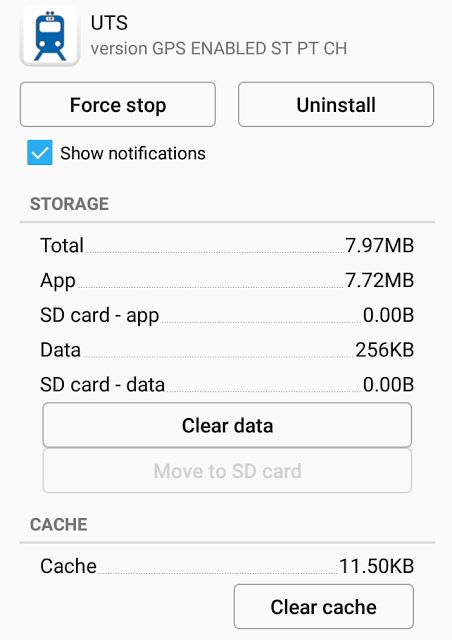Select the App size 7.72MB row
This screenshot has width=452, height=640.
[227, 280]
